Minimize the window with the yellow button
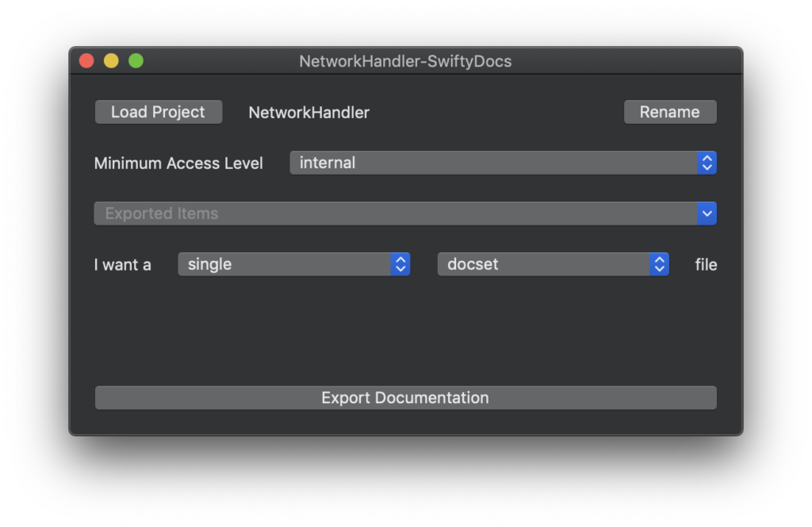The image size is (812, 527). pos(111,60)
